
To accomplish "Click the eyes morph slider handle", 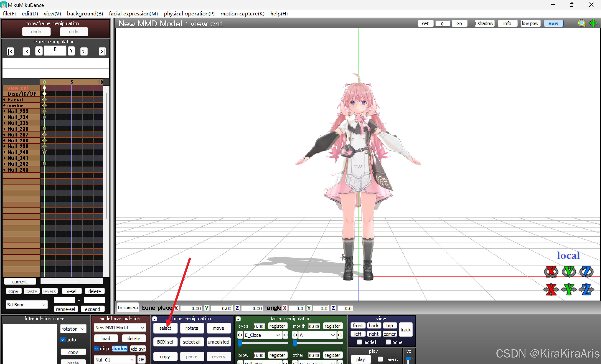I will 240,343.
